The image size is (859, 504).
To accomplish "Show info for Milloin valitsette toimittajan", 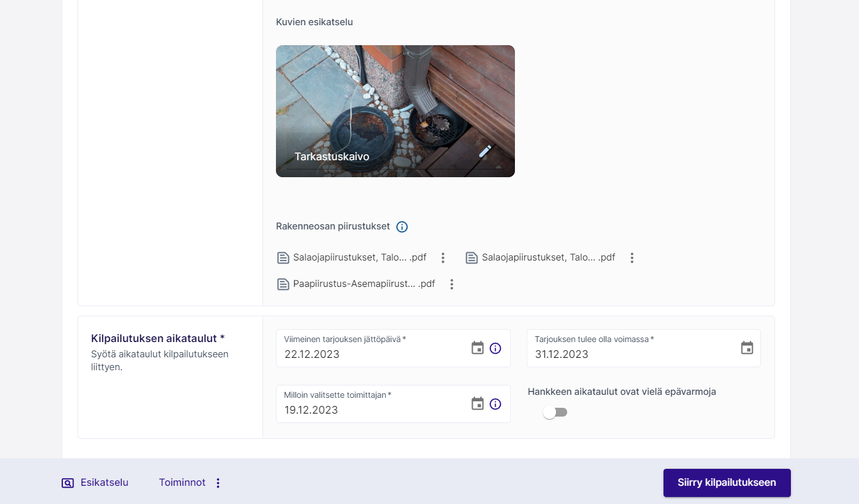I will [496, 404].
